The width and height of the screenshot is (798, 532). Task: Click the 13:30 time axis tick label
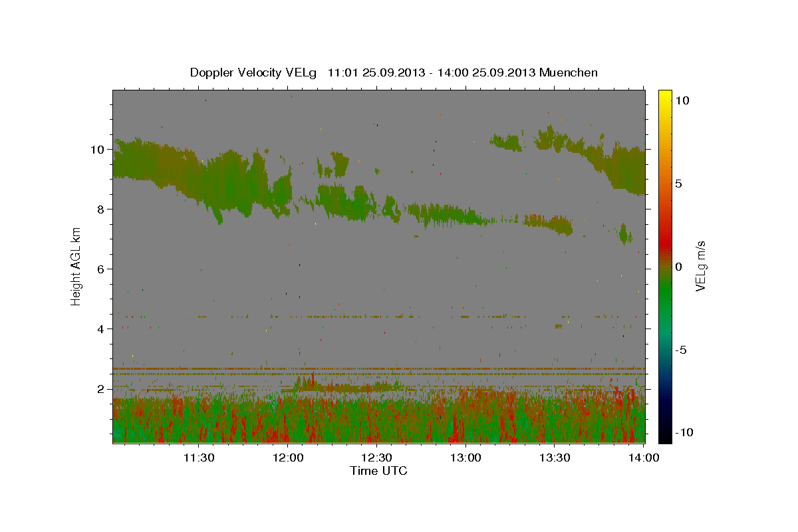coord(555,458)
